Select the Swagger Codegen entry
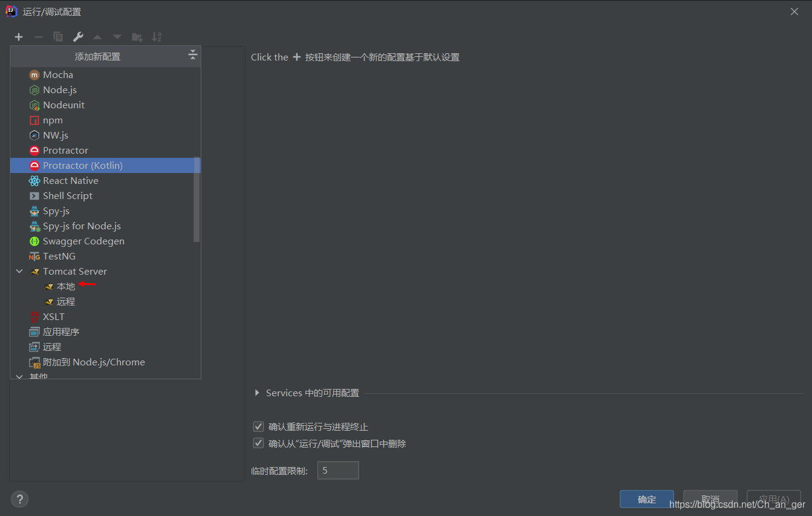 point(105,241)
